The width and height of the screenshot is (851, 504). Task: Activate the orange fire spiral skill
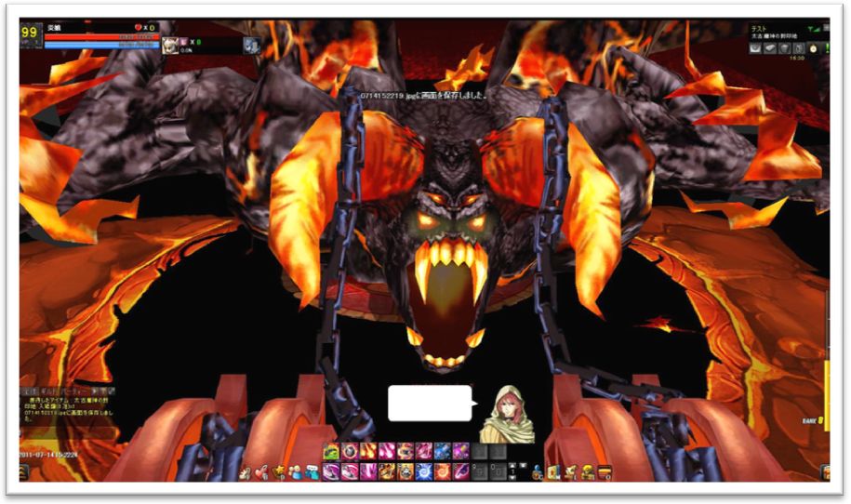click(x=443, y=471)
